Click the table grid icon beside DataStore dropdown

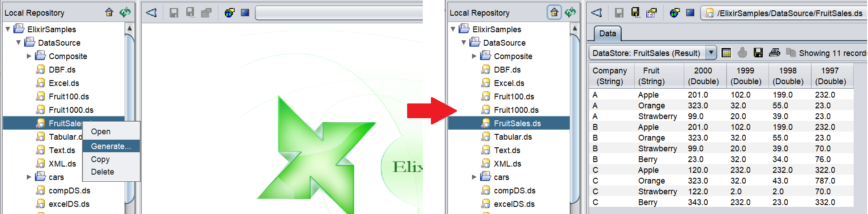tap(726, 53)
